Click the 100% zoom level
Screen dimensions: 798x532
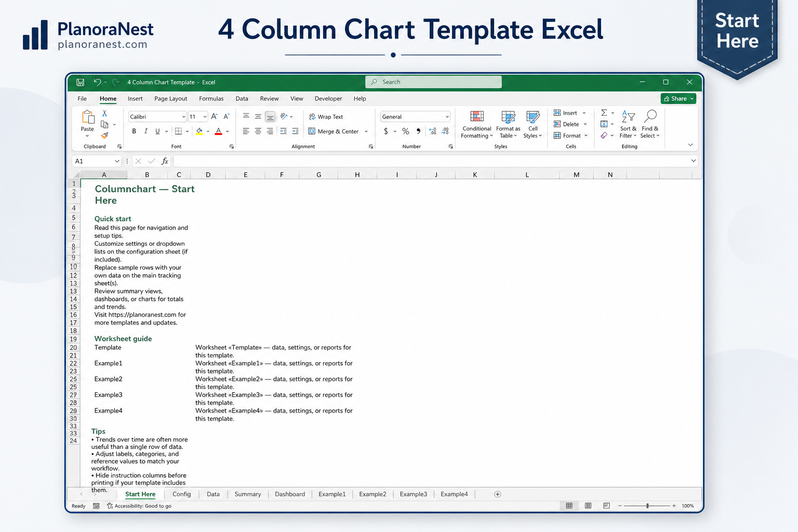(688, 506)
